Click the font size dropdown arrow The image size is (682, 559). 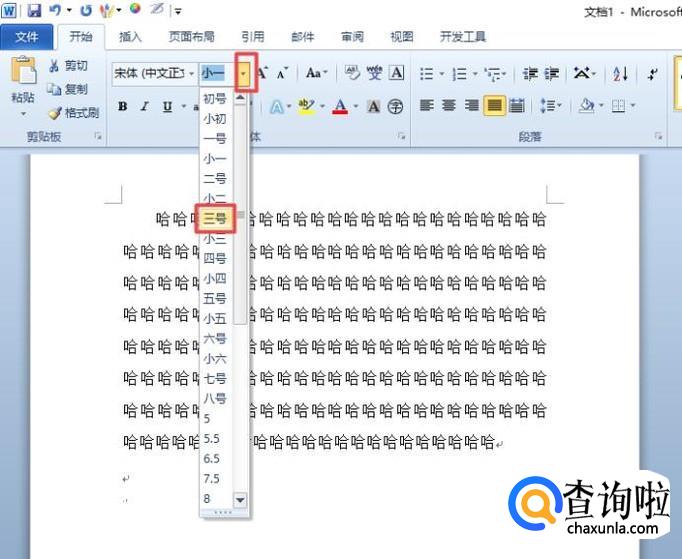[243, 74]
